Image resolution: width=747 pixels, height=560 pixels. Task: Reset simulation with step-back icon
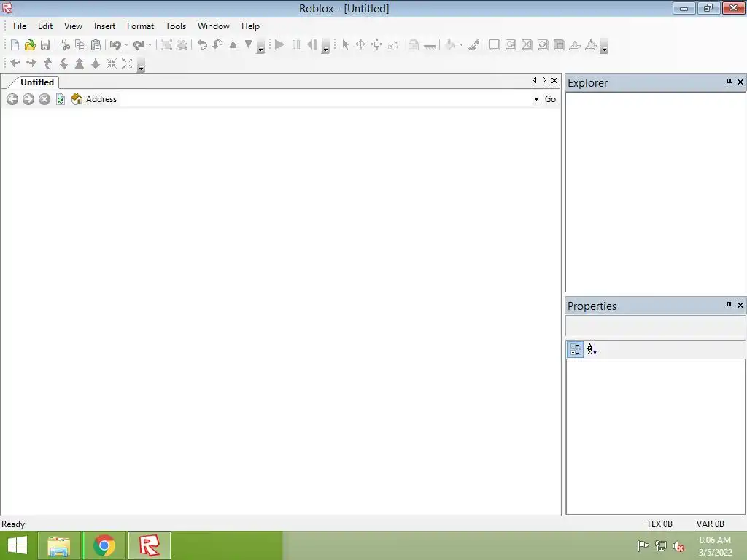click(x=311, y=44)
